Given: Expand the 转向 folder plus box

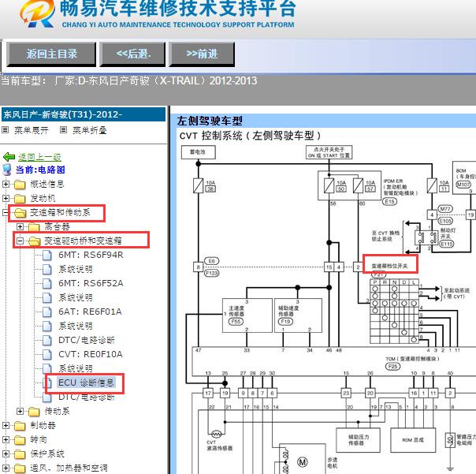Looking at the screenshot, I should pyautogui.click(x=6, y=439).
